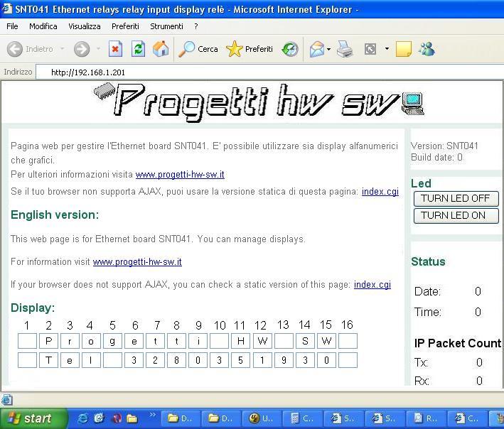Click the 'Display:' heading

33,308
